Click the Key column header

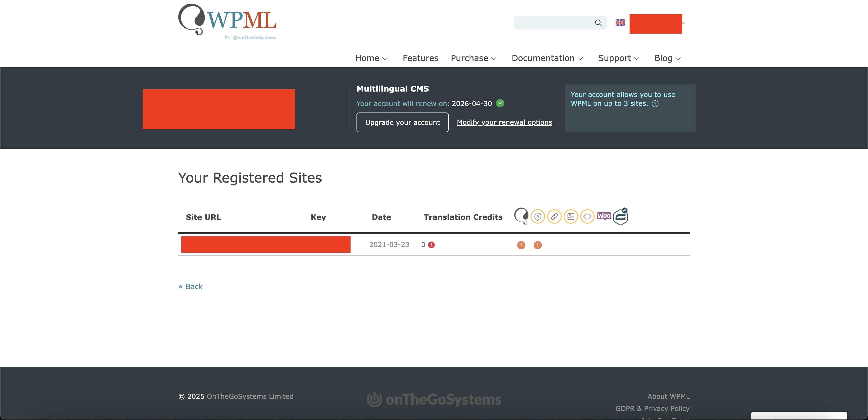tap(318, 217)
